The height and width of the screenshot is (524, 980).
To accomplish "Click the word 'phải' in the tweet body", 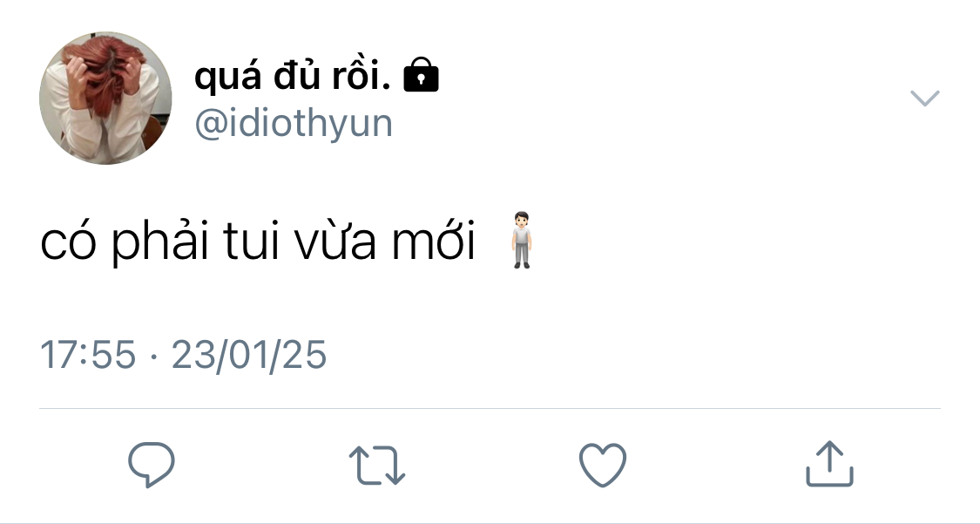I will coord(160,242).
